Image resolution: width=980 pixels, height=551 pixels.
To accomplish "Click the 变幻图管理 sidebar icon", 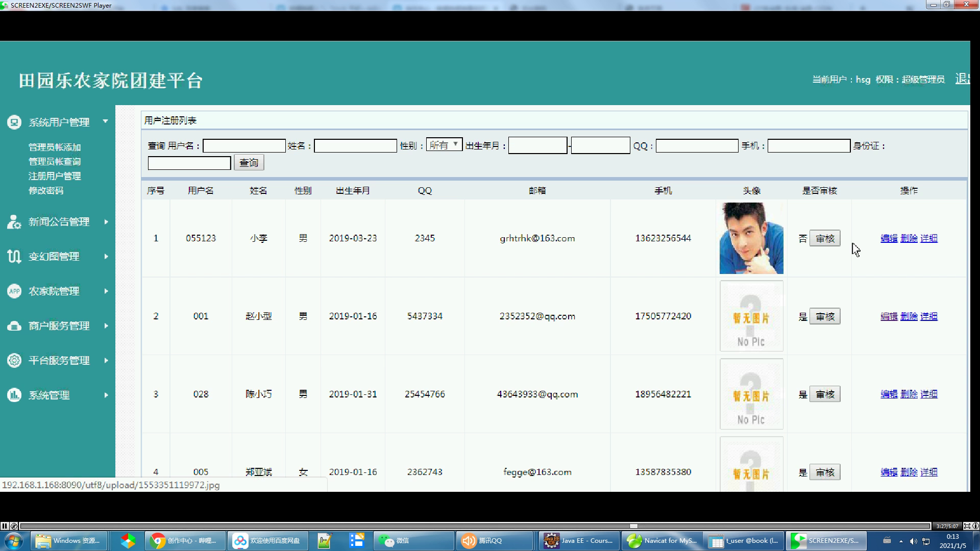I will point(14,257).
